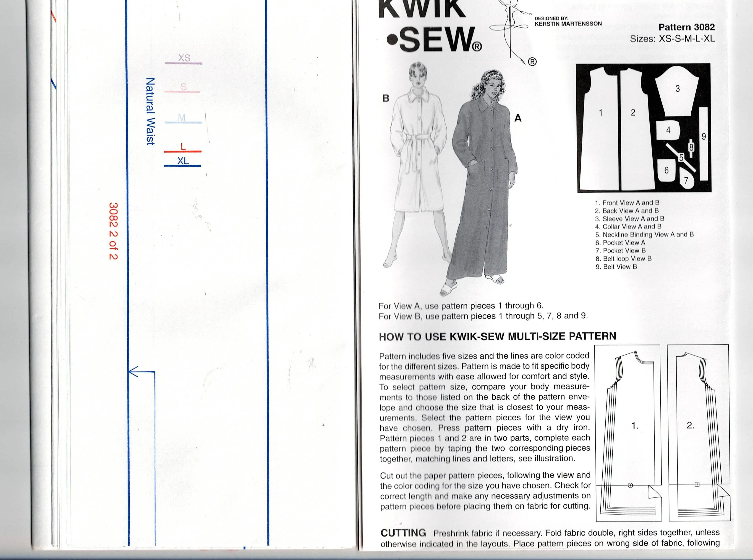Viewport: 753px width, 560px height.
Task: Click the blue XL size label
Action: pos(183,161)
